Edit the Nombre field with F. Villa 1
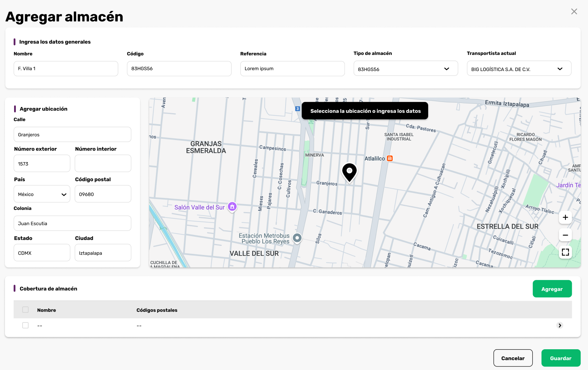Viewport: 588px width, 370px height. point(66,69)
